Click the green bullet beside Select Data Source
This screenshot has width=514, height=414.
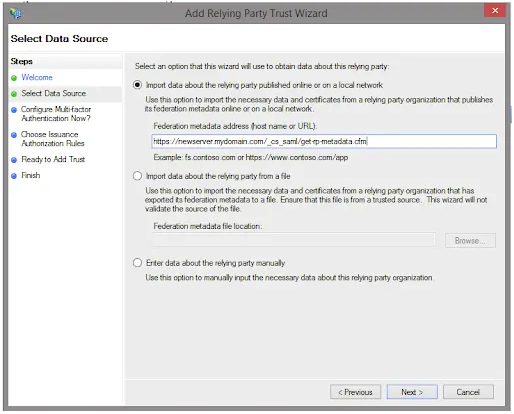click(14, 94)
